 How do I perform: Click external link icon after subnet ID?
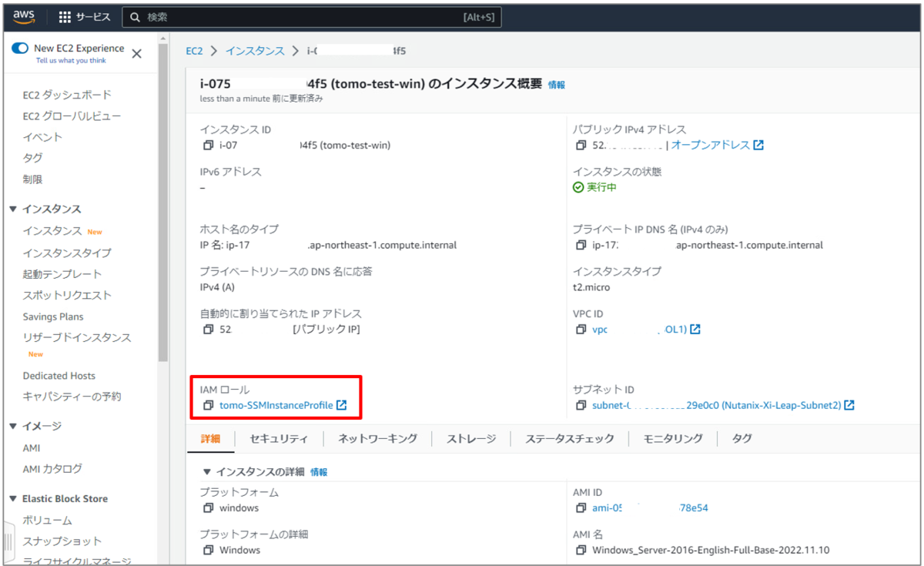pos(849,405)
